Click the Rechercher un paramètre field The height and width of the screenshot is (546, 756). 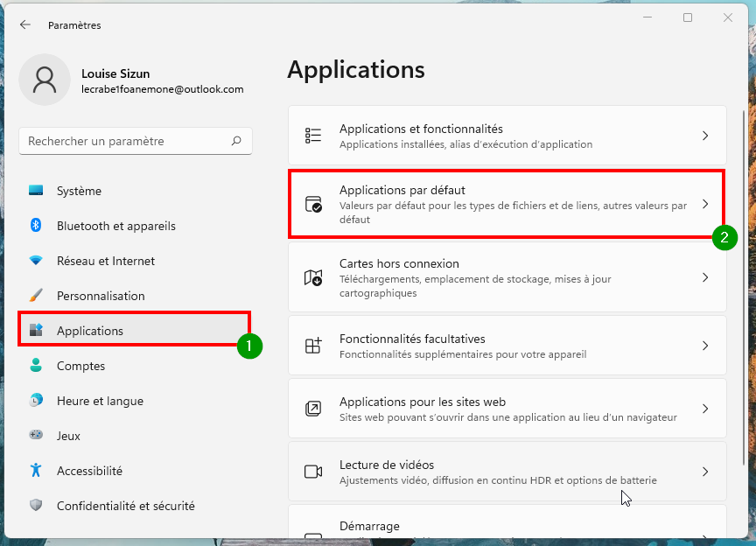pos(136,141)
